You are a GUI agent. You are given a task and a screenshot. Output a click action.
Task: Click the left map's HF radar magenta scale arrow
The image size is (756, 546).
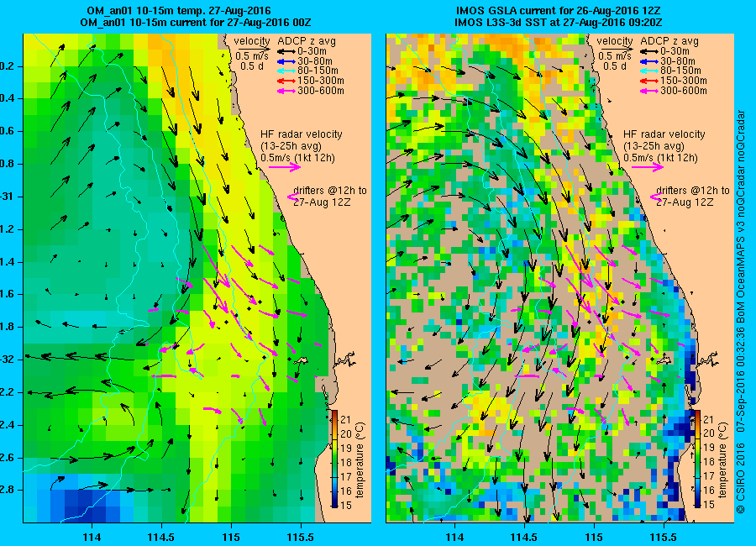click(x=285, y=167)
